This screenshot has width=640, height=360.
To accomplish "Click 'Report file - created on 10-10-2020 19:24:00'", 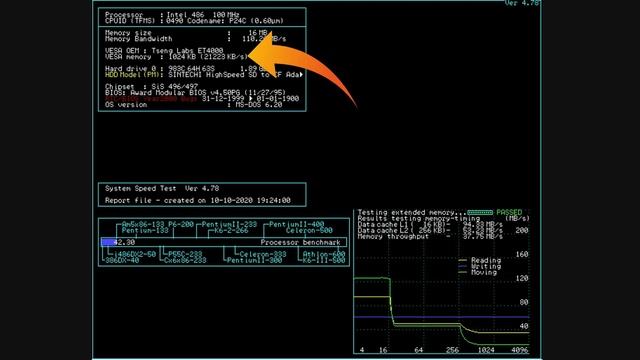I will pos(198,200).
